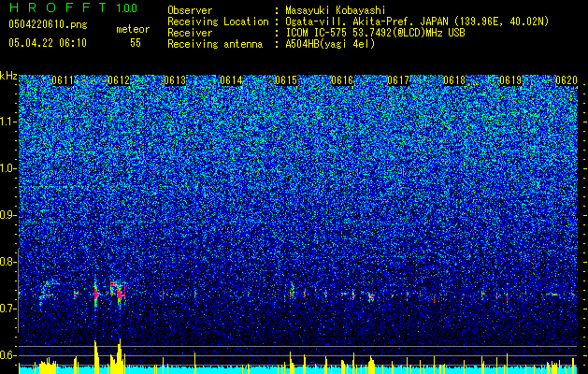Screen dimensions: 588x374
Task: Click the 1.0 kHz axis label
Action: [7, 168]
